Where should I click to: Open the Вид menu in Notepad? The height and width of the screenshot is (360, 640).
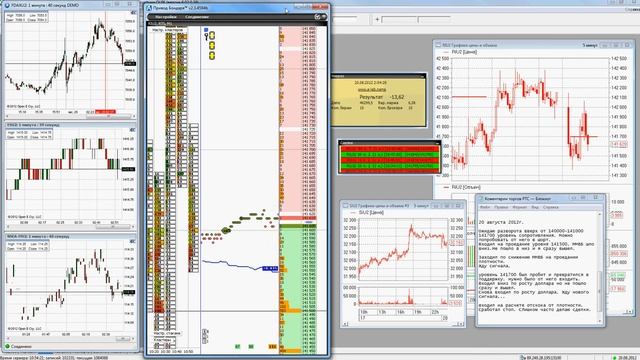[x=535, y=207]
